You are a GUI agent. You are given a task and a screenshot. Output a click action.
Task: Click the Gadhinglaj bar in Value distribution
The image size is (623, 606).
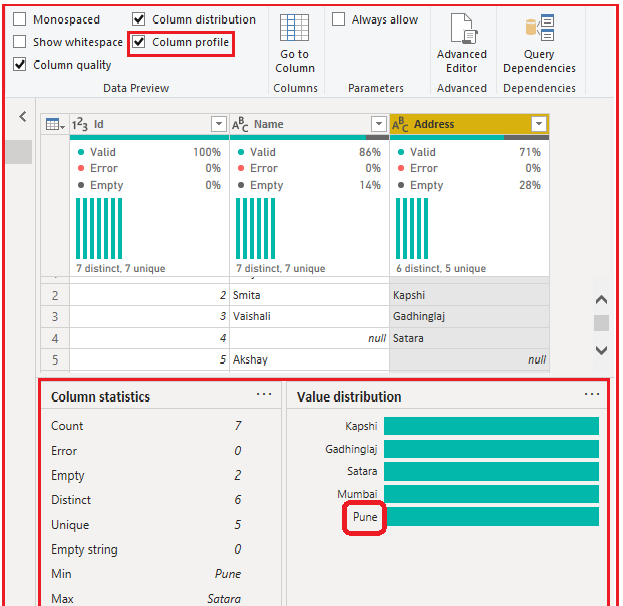[491, 449]
